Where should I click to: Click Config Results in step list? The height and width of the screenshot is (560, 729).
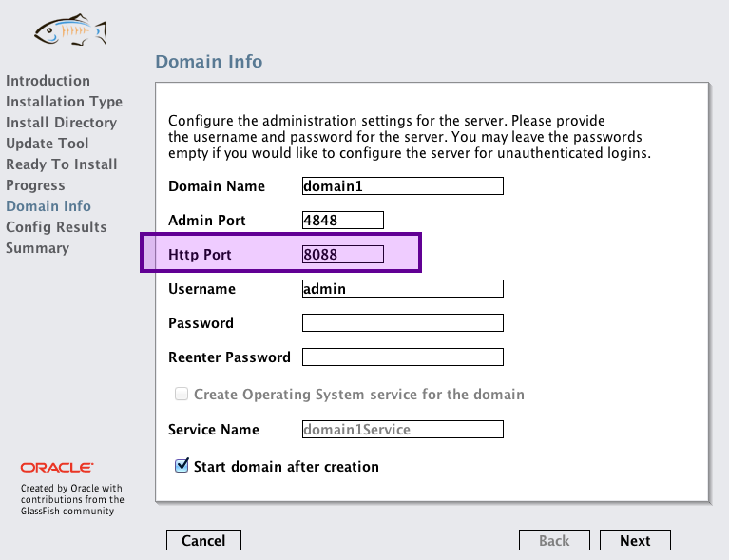click(56, 227)
